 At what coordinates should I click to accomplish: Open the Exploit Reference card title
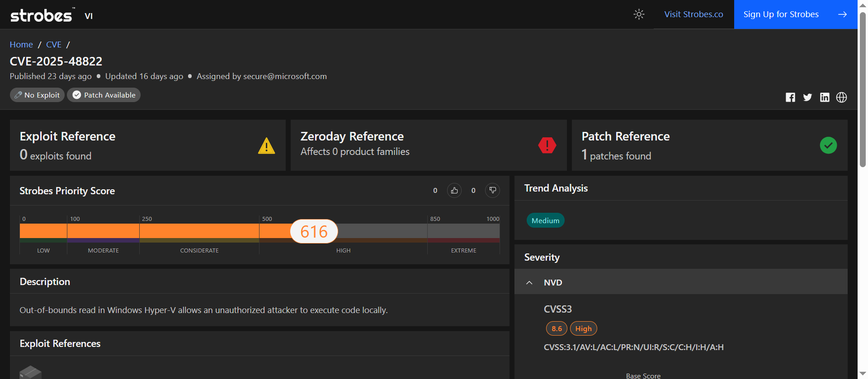point(67,136)
